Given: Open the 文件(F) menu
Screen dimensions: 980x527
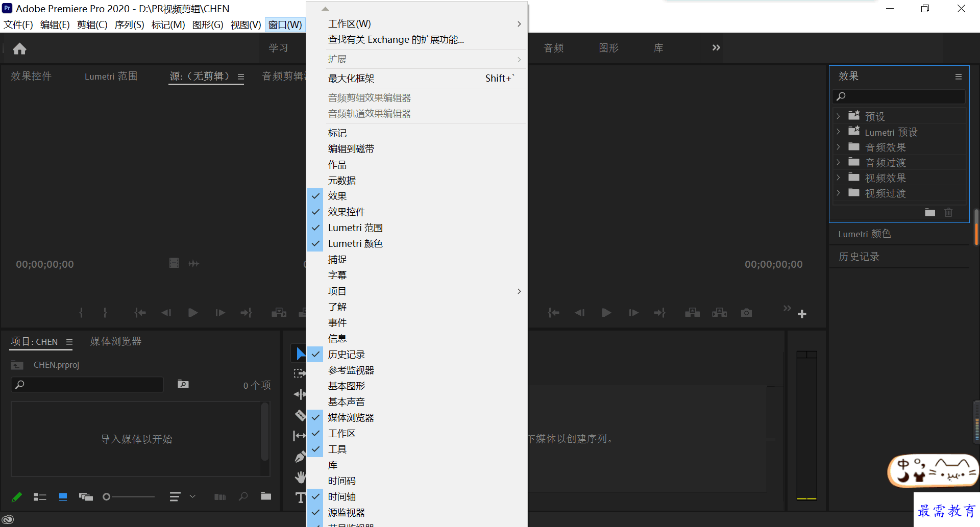Looking at the screenshot, I should click(x=18, y=24).
